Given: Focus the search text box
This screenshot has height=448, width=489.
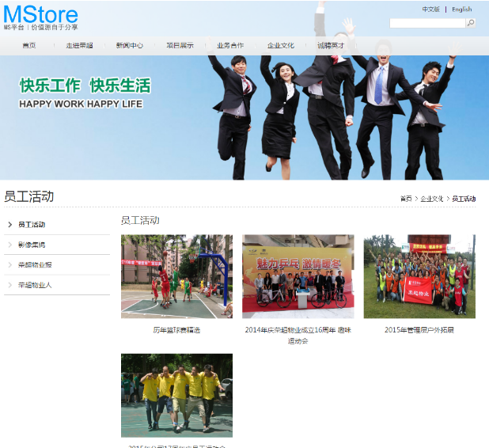Looking at the screenshot, I should [x=427, y=23].
